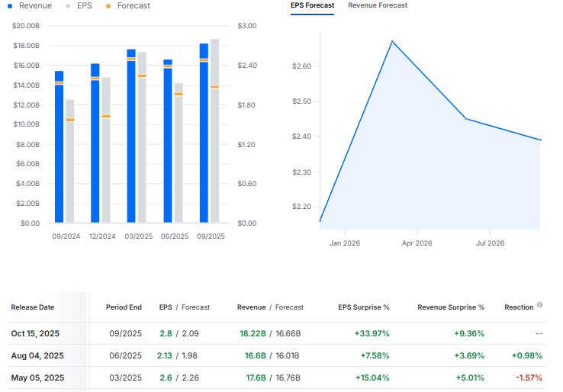This screenshot has width=563, height=392.
Task: Select the May 05, 2025 release date
Action: (36, 378)
